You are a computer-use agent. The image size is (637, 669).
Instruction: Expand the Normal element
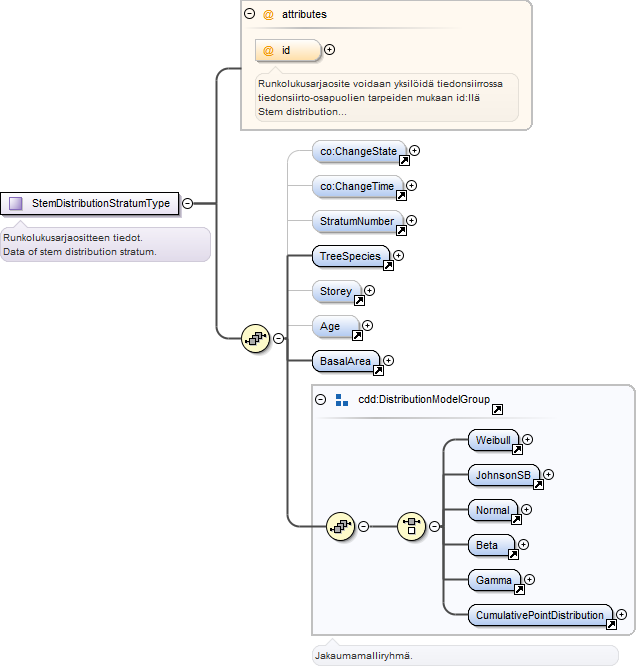(526, 509)
